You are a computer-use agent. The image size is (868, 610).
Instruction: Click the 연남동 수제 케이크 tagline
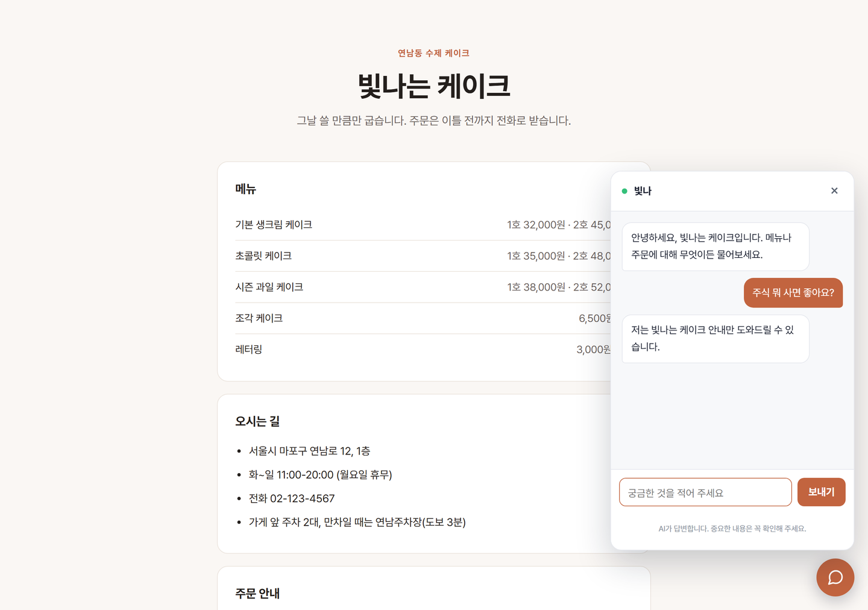433,53
